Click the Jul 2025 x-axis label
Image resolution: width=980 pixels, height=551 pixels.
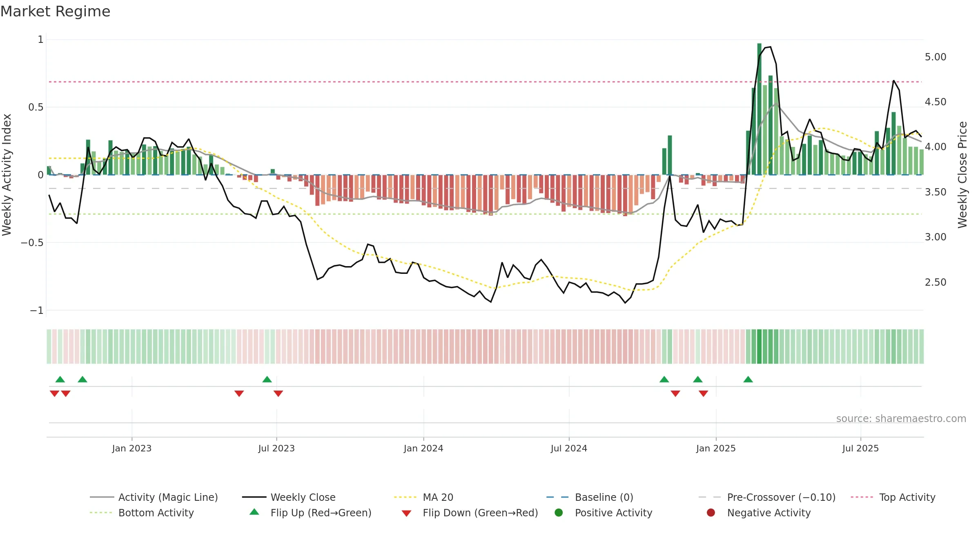[860, 448]
